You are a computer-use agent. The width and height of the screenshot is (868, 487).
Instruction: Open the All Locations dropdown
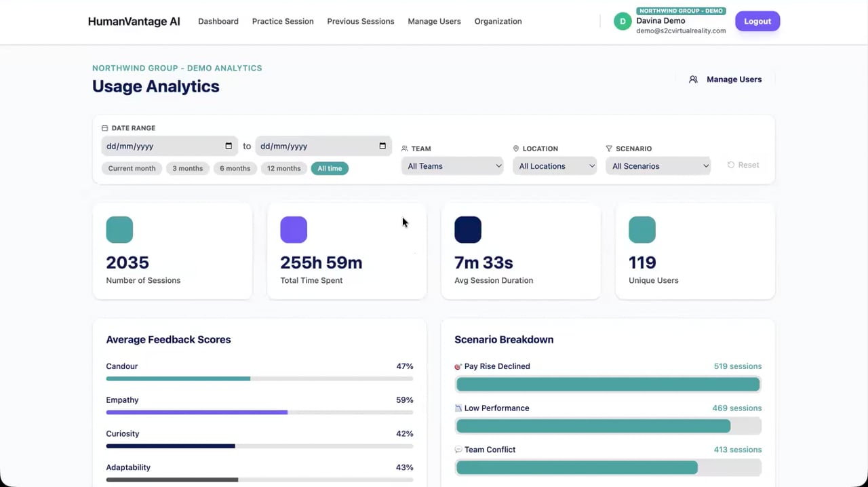pos(555,166)
